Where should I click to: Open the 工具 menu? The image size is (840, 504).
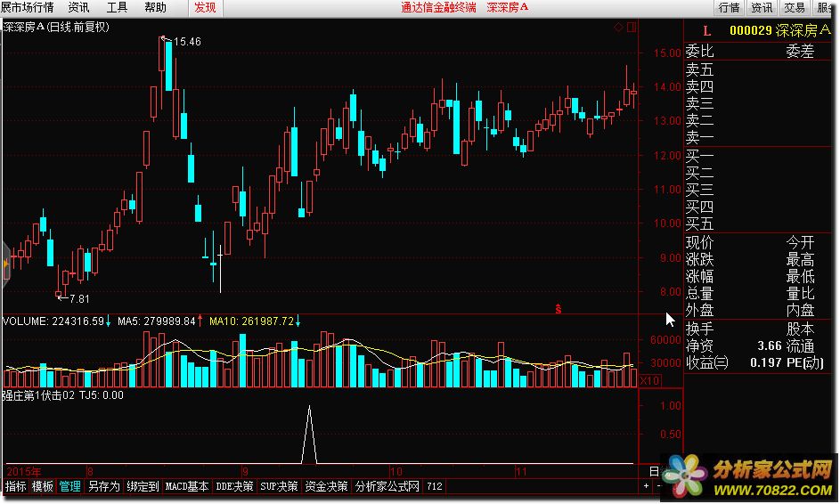point(117,7)
